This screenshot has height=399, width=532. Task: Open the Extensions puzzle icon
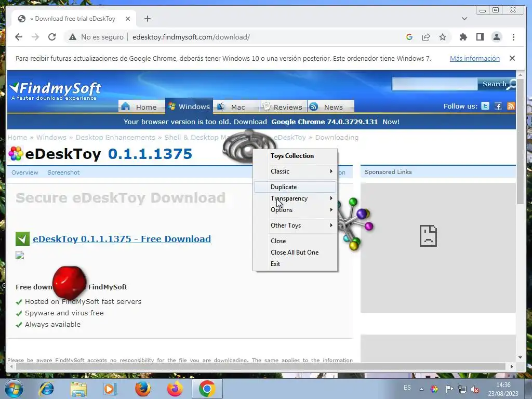(x=463, y=37)
